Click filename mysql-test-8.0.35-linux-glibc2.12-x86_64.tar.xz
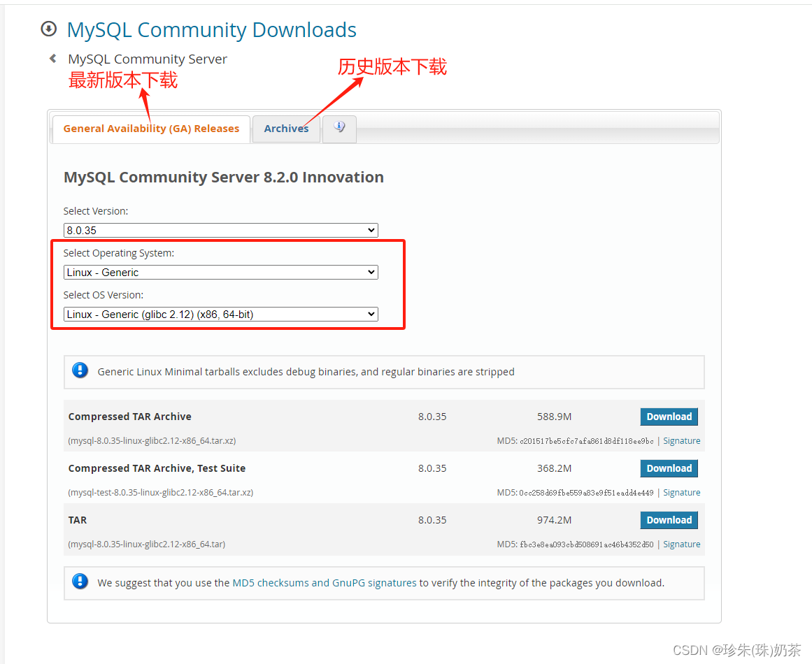812x664 pixels. pos(161,493)
